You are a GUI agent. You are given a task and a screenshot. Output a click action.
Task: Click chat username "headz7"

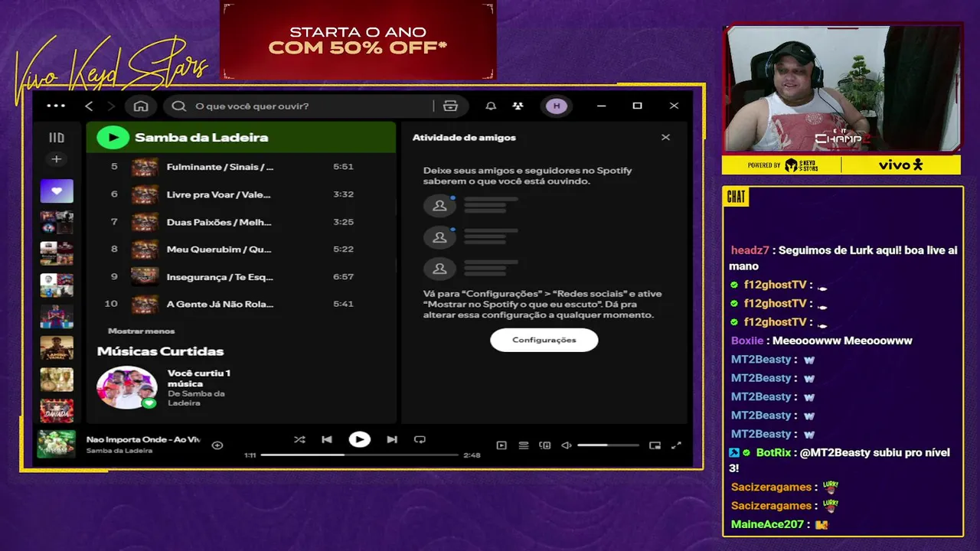(750, 250)
